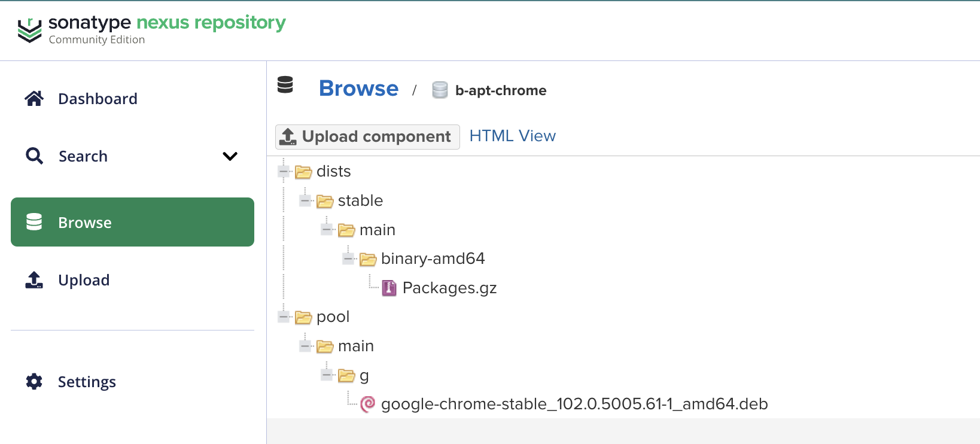Collapse the stable folder node
This screenshot has width=980, height=444.
(305, 200)
